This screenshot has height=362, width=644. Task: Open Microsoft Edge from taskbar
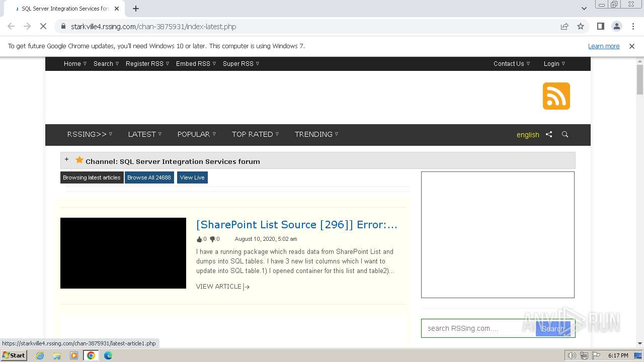coord(108,355)
